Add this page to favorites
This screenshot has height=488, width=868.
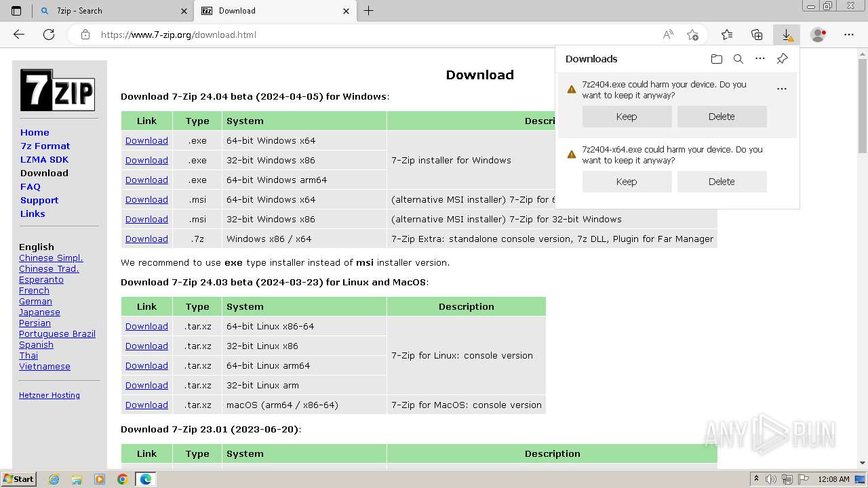point(692,35)
